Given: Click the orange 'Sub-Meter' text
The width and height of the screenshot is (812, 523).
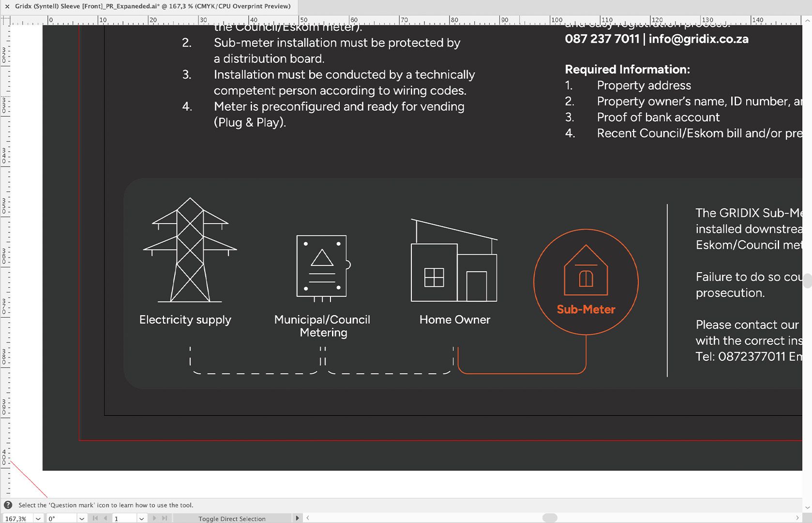Looking at the screenshot, I should (x=586, y=309).
